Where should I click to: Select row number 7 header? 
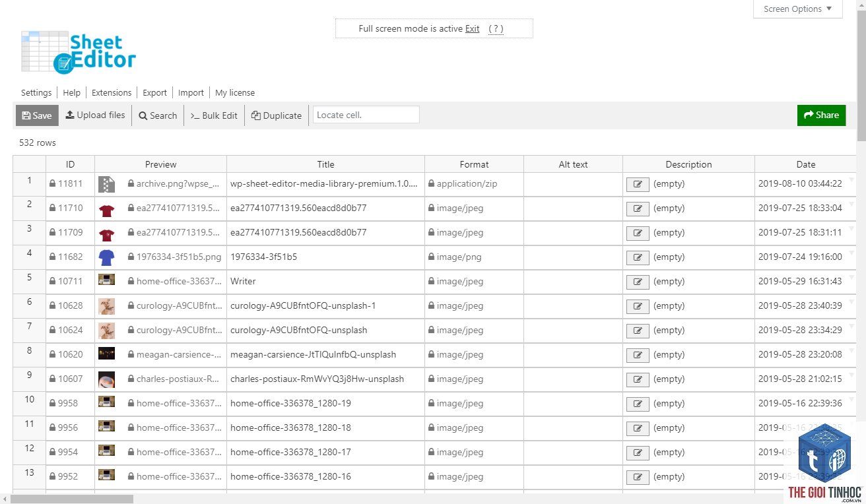30,331
